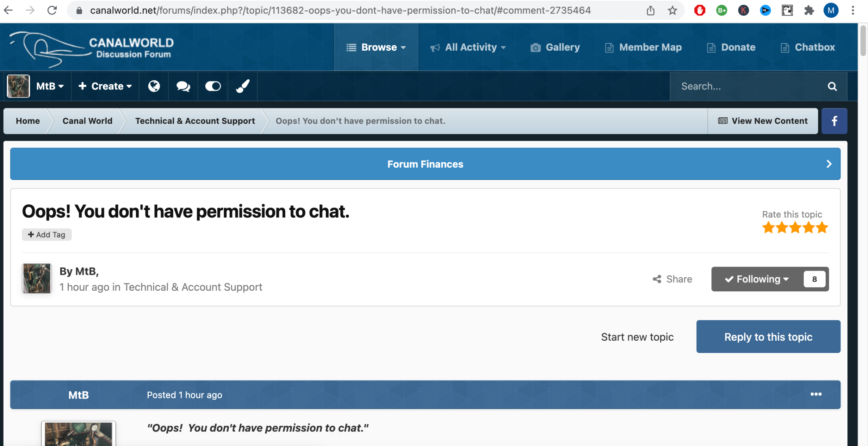The image size is (868, 446).
Task: Open notifications globe icon
Action: pyautogui.click(x=154, y=86)
